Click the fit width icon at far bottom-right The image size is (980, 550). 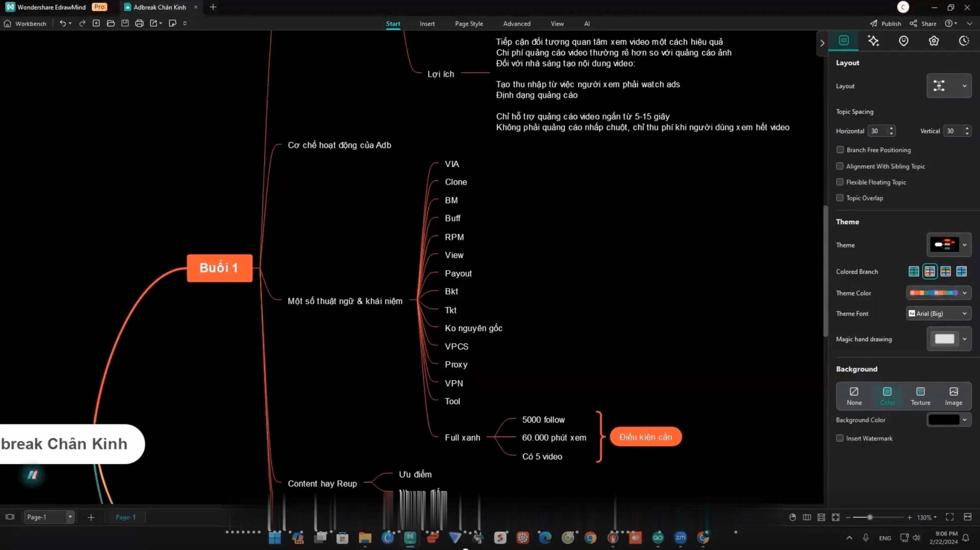click(968, 517)
